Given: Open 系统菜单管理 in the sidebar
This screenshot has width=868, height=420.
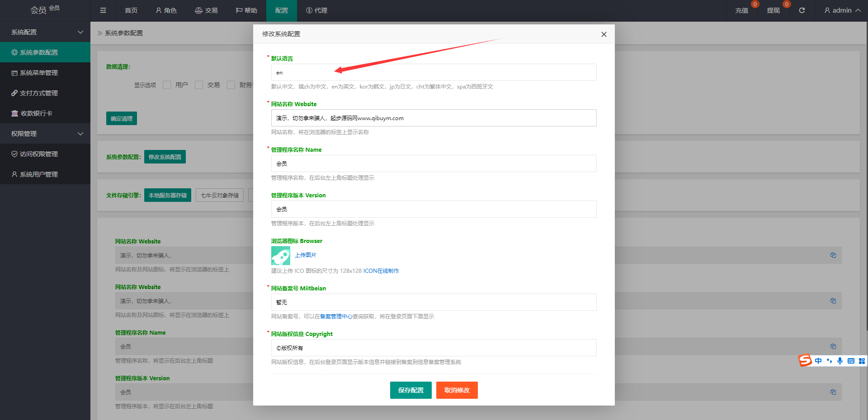Looking at the screenshot, I should pyautogui.click(x=45, y=73).
